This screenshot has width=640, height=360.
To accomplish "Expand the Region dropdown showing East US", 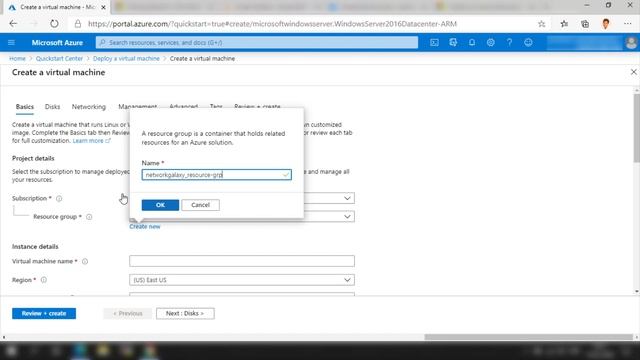I will 242,280.
